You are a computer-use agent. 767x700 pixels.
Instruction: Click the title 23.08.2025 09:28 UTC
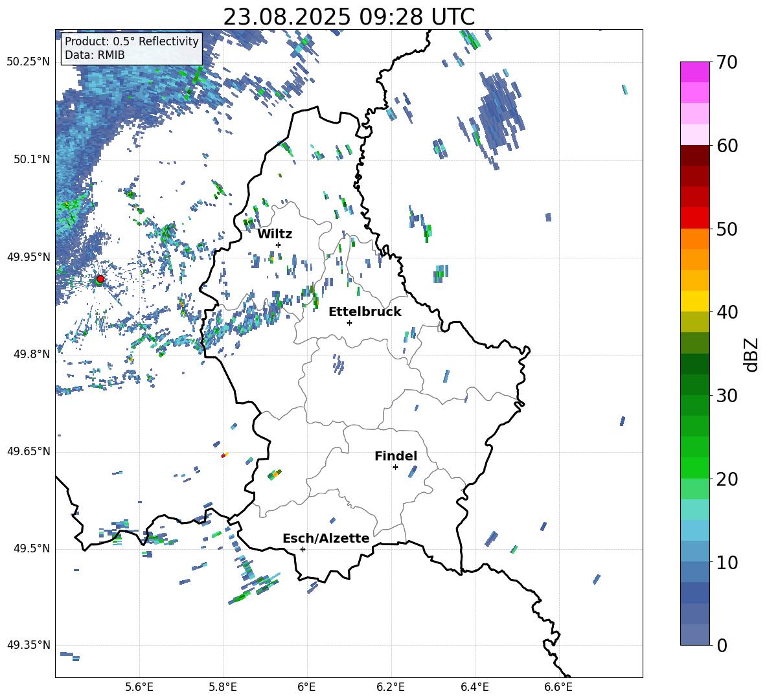tap(349, 17)
